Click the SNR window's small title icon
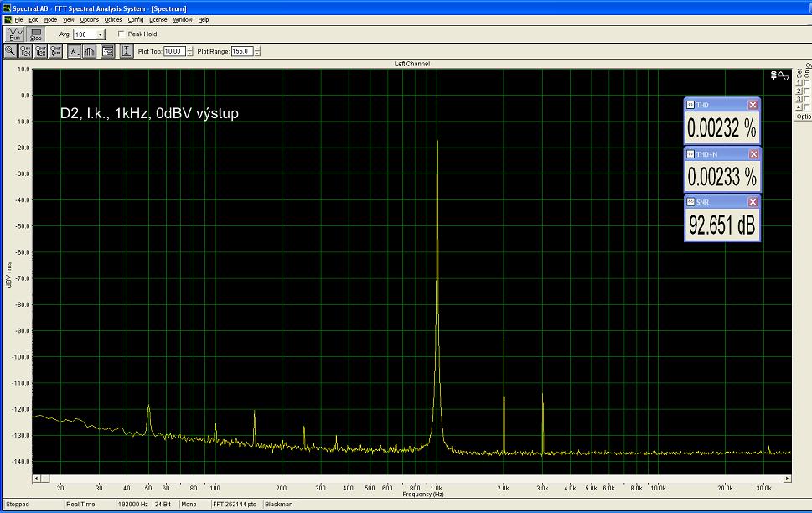812x513 pixels. [690, 201]
